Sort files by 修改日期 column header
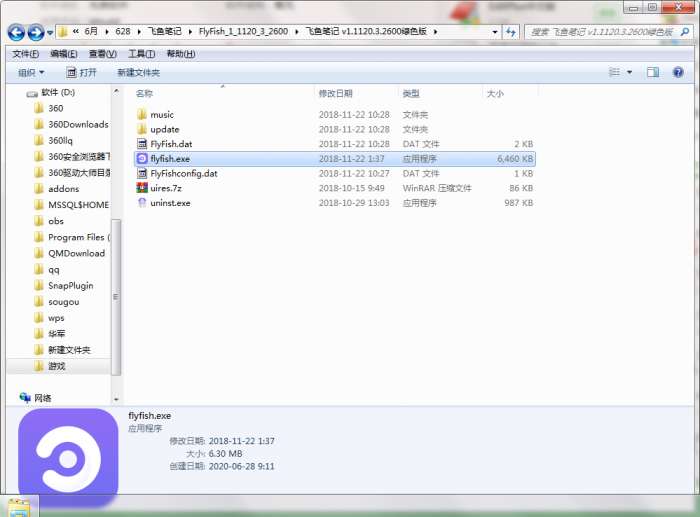The image size is (700, 517). pos(335,93)
